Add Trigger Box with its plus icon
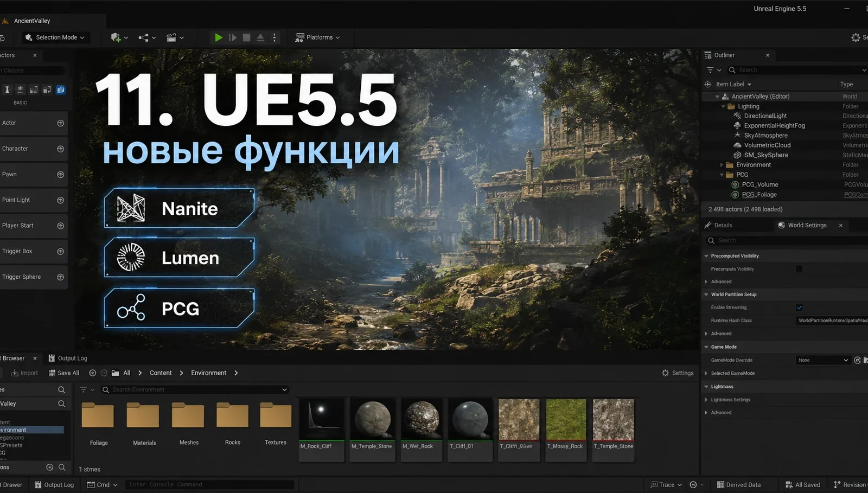868x493 pixels. (60, 252)
